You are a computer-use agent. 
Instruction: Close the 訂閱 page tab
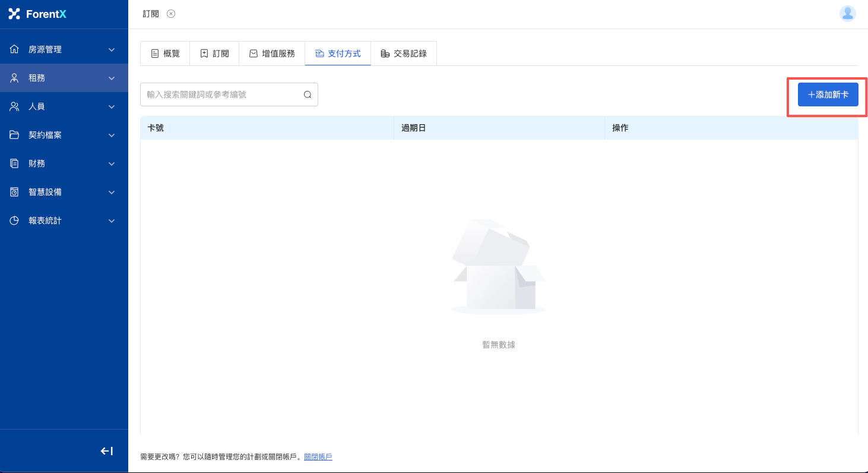point(171,14)
